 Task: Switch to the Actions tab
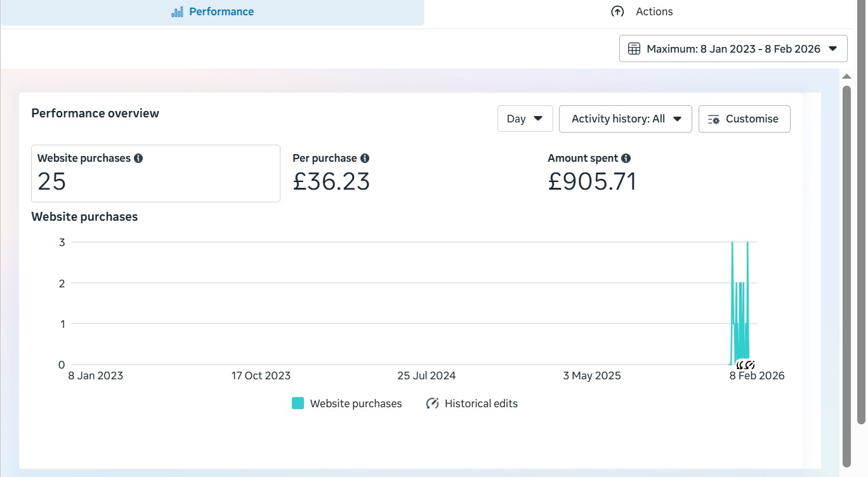click(x=641, y=12)
